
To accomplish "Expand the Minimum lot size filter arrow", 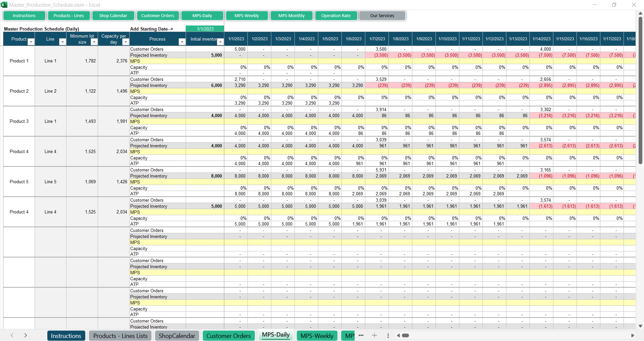I will click(x=94, y=42).
